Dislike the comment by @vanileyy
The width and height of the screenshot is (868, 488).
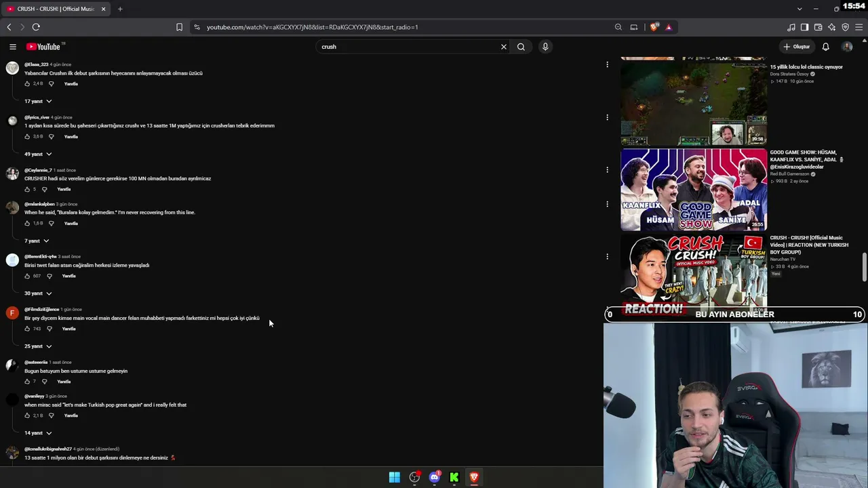[51, 416]
